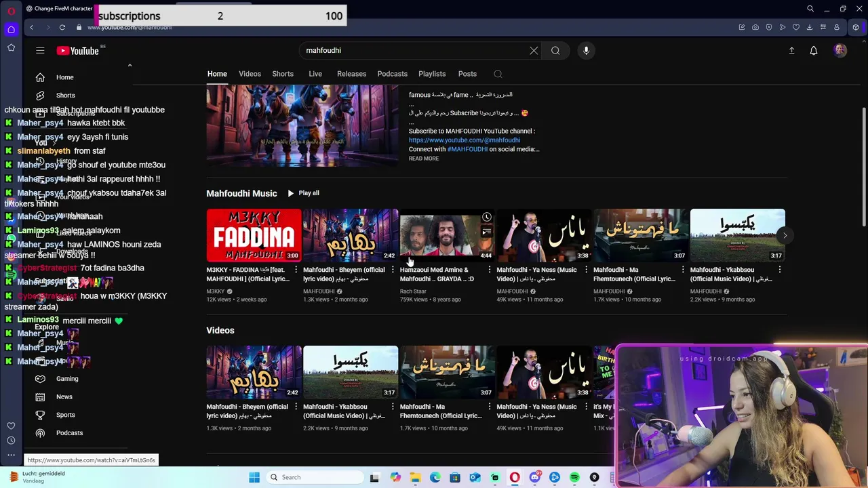Screen dimensions: 868x488
Task: Click Play all for Mahfoudhi Music
Action: [303, 193]
